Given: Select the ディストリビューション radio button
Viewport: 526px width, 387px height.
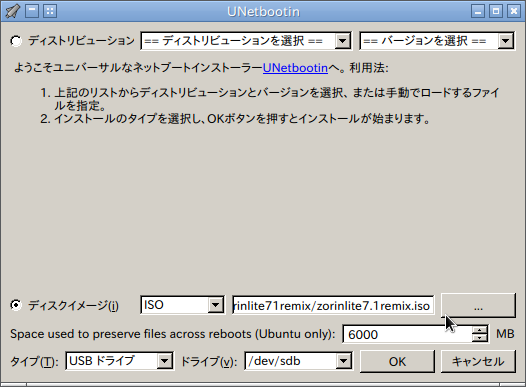Looking at the screenshot, I should pyautogui.click(x=16, y=41).
